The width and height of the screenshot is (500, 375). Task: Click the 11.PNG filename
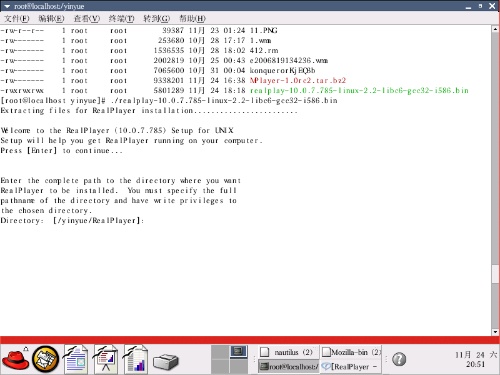coord(263,31)
